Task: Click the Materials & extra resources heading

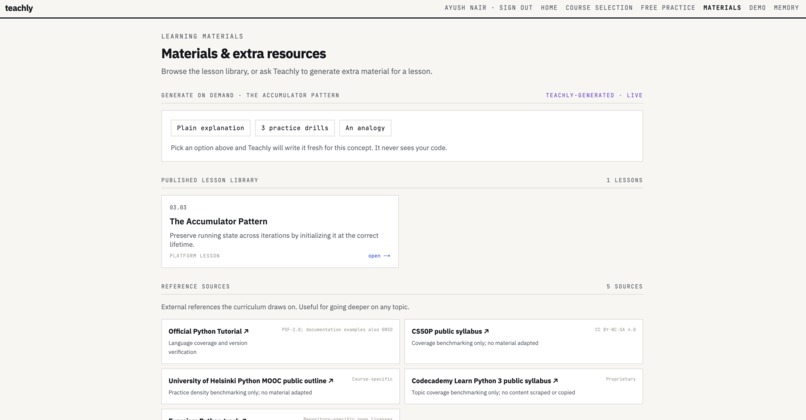Action: [244, 53]
